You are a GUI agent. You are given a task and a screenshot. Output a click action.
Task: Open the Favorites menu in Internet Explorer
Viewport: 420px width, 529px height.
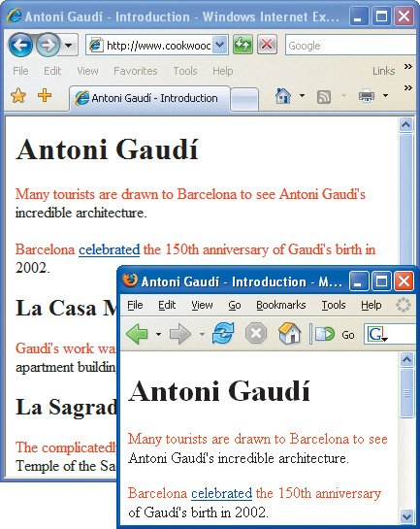136,71
